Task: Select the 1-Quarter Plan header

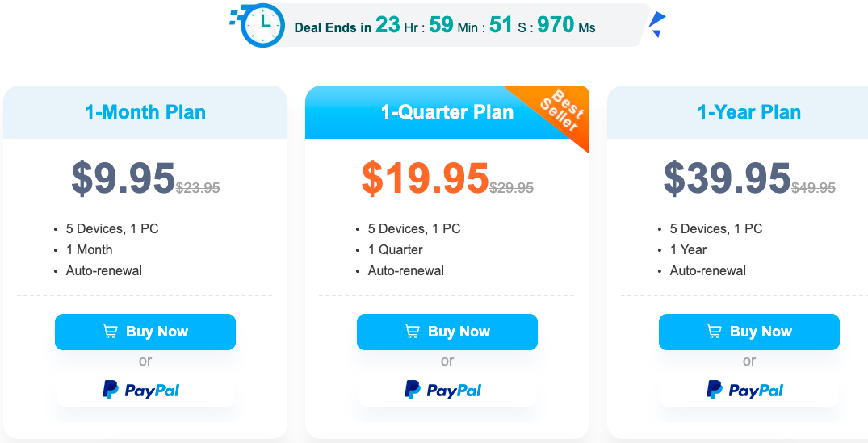Action: click(447, 112)
